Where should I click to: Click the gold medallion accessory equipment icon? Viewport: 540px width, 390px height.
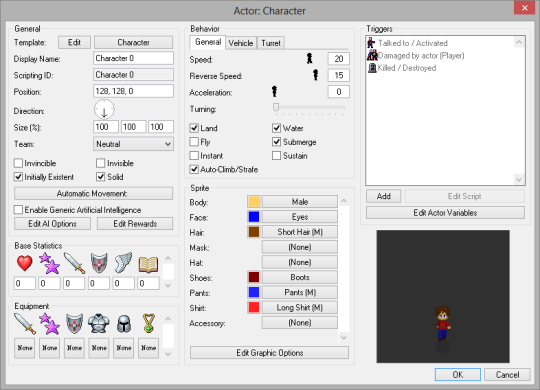click(x=148, y=323)
